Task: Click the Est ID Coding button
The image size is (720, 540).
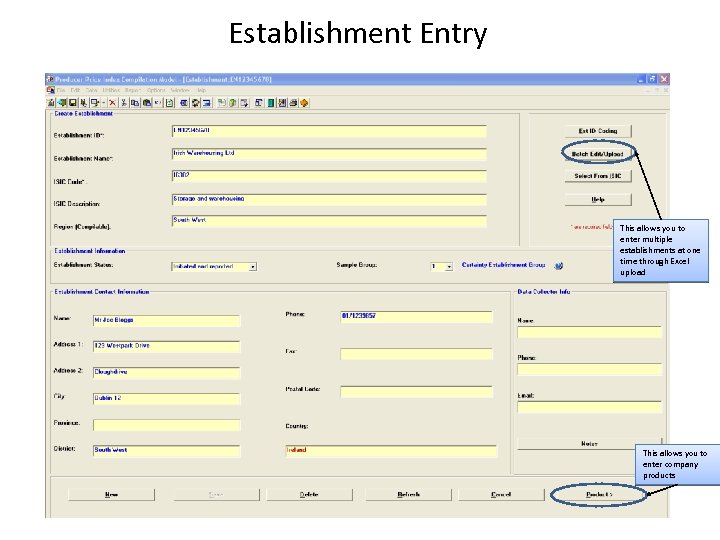Action: [598, 131]
